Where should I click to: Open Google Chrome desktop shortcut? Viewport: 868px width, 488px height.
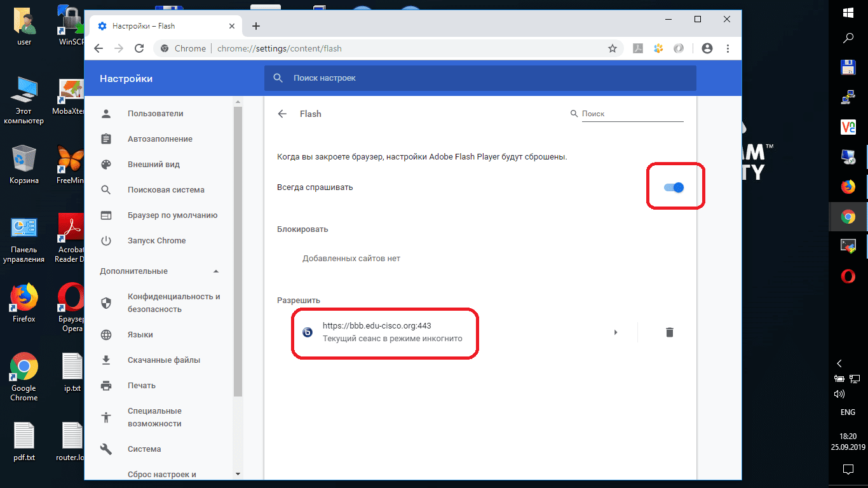coord(24,377)
